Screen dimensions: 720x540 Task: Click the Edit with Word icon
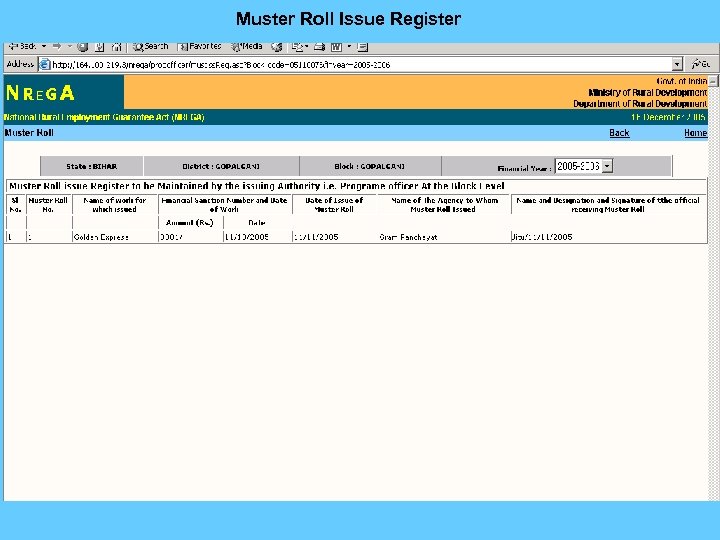point(336,47)
